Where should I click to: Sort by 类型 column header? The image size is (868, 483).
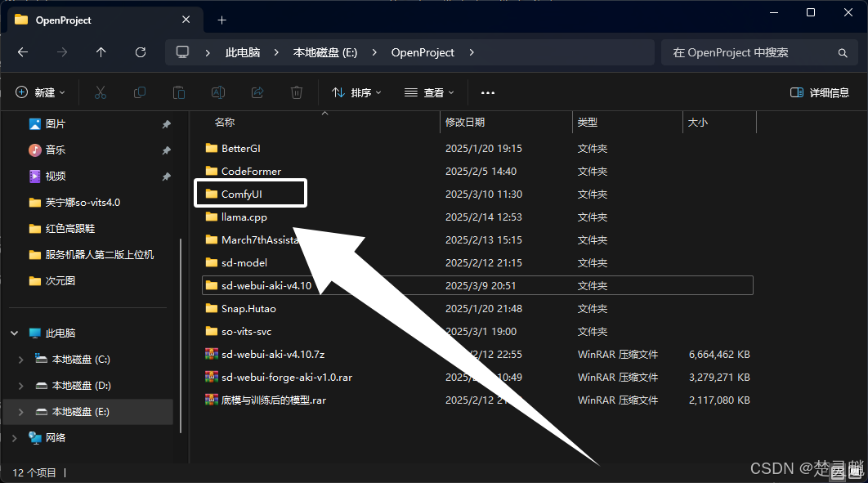coord(588,123)
